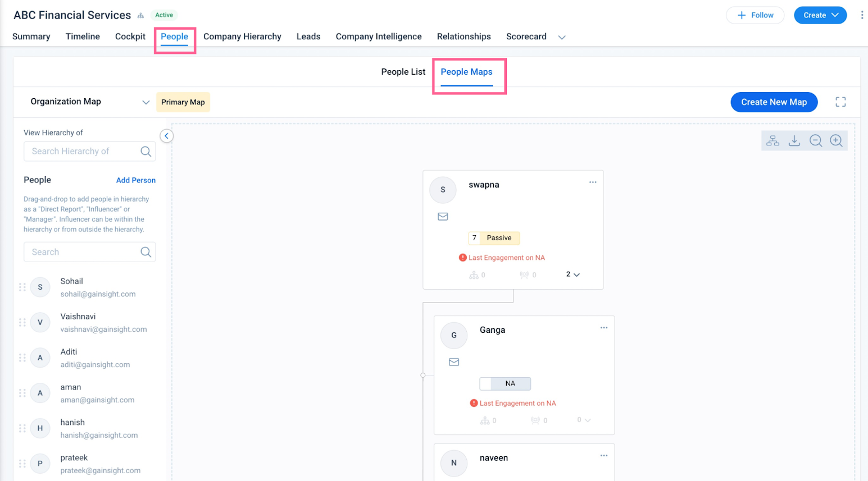This screenshot has height=481, width=868.
Task: Click Last Engagement on NA on Ganga card
Action: [x=517, y=403]
